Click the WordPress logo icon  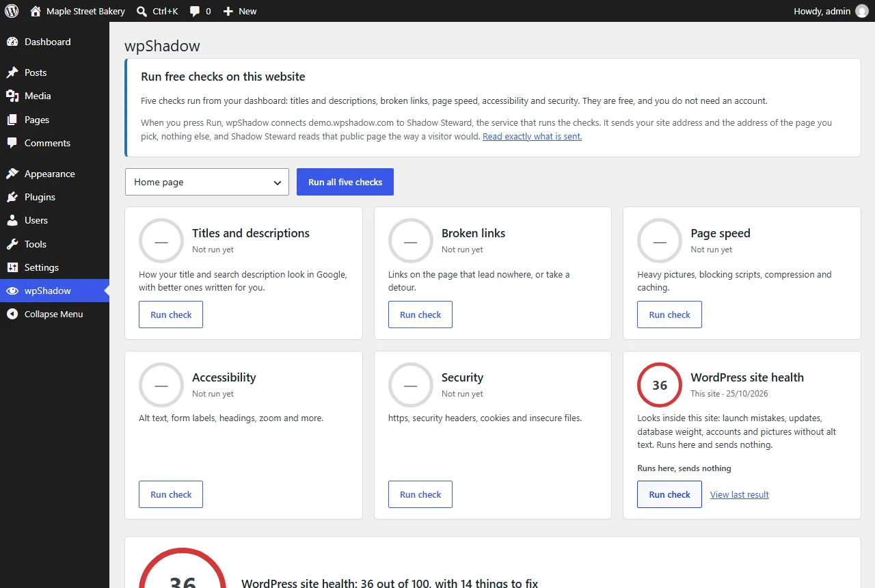pyautogui.click(x=12, y=11)
